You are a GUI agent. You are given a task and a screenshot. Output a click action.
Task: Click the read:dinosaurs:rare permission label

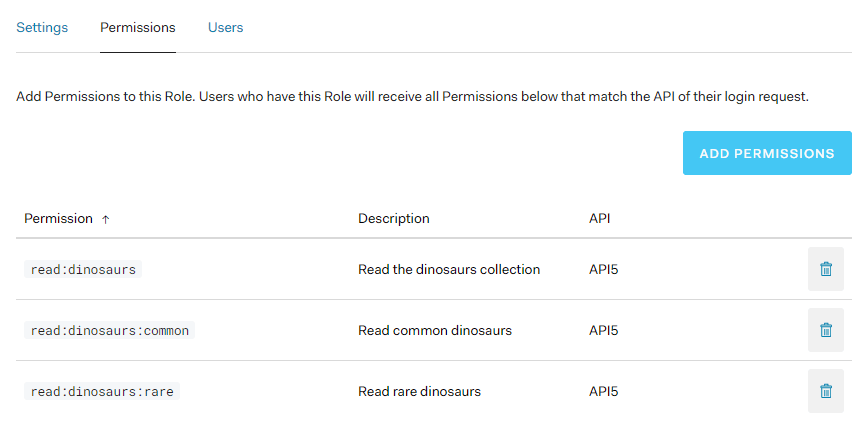coord(102,391)
